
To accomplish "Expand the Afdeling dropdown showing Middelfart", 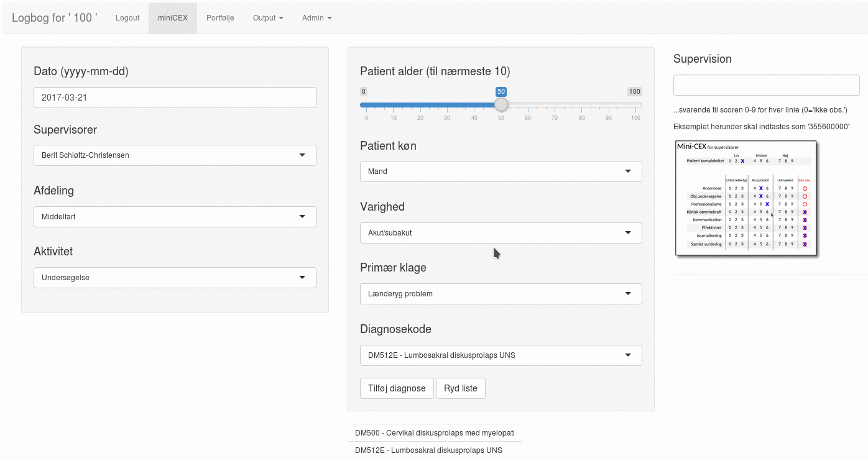I will [x=175, y=217].
